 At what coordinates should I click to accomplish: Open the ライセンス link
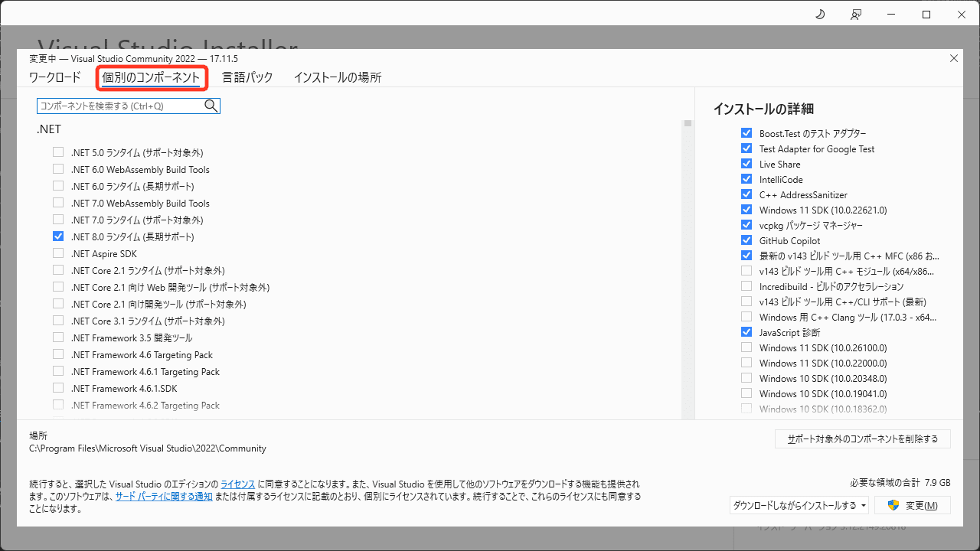click(x=238, y=483)
